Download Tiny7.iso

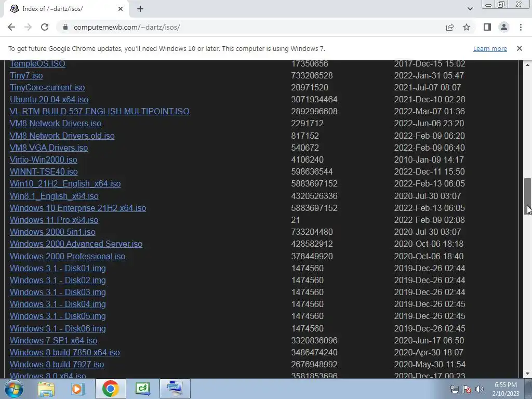(26, 75)
